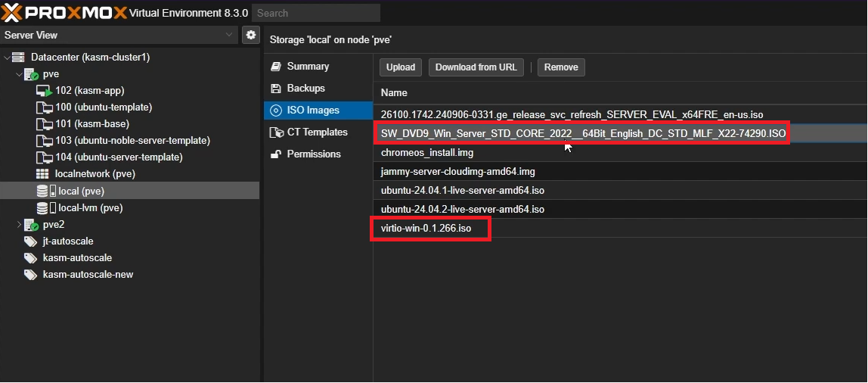Collapse the pve node tree
Screen dimensions: 868x383
tap(19, 74)
